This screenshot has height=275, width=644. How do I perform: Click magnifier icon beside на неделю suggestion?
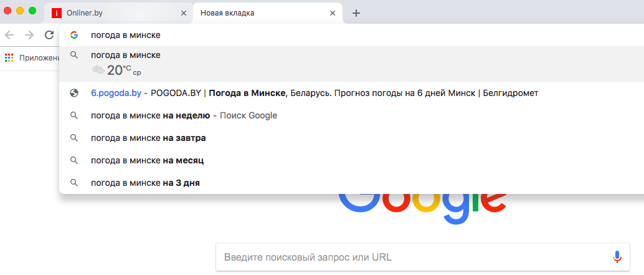click(x=74, y=115)
